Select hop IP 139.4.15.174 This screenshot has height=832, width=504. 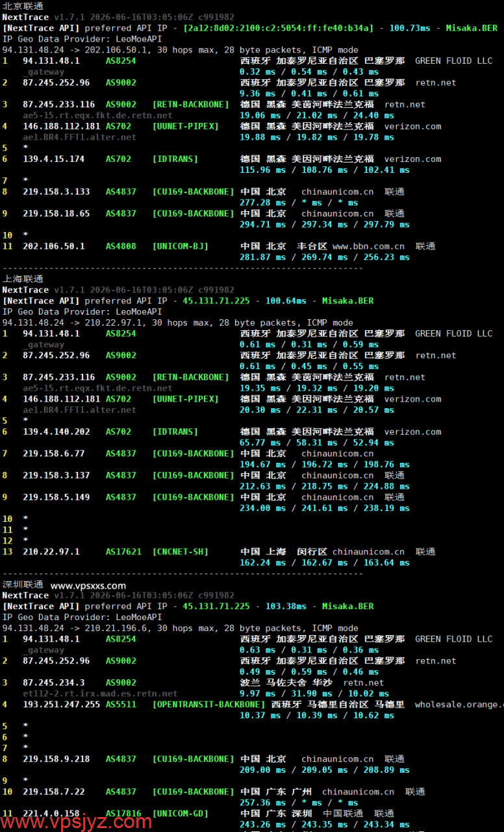click(x=54, y=159)
